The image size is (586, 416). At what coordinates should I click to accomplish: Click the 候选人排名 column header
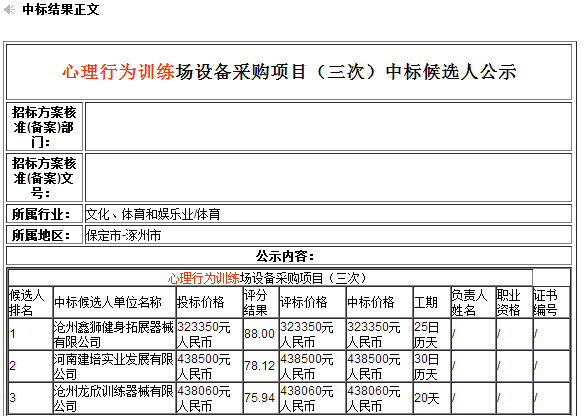click(x=30, y=302)
